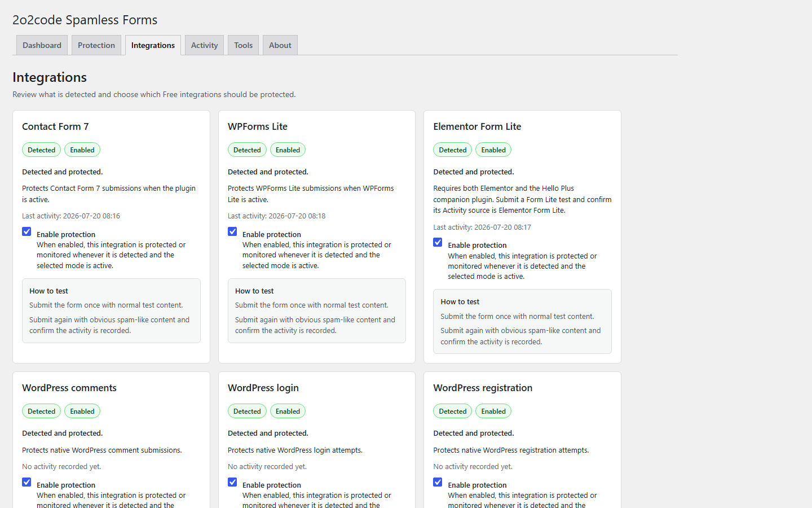Screen dimensions: 812x508
Task: Click the Contact Form 7 card title
Action: click(x=55, y=126)
